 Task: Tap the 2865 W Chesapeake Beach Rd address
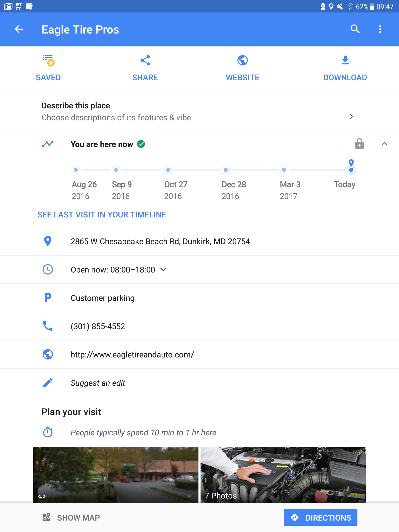[160, 241]
